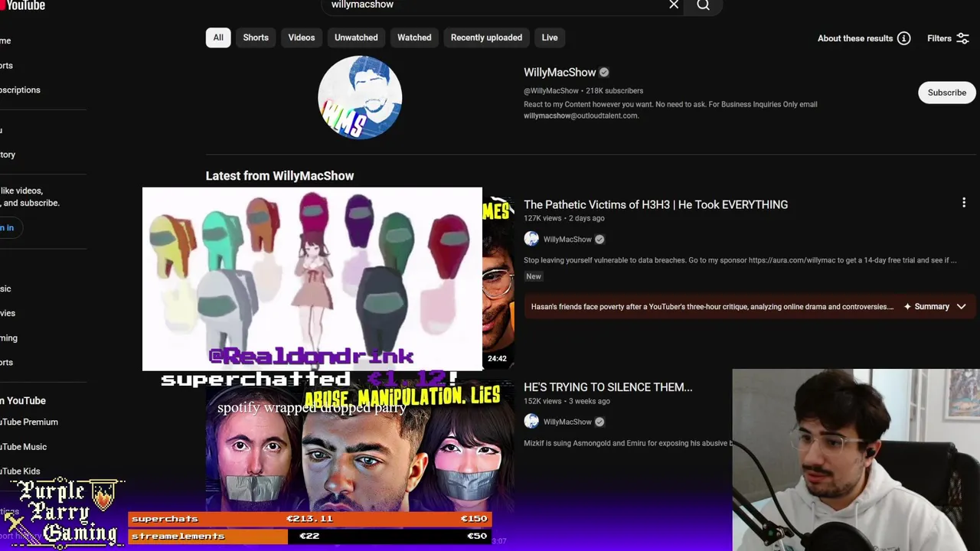Image resolution: width=980 pixels, height=551 pixels.
Task: Select the Live filter chip
Action: click(x=550, y=37)
